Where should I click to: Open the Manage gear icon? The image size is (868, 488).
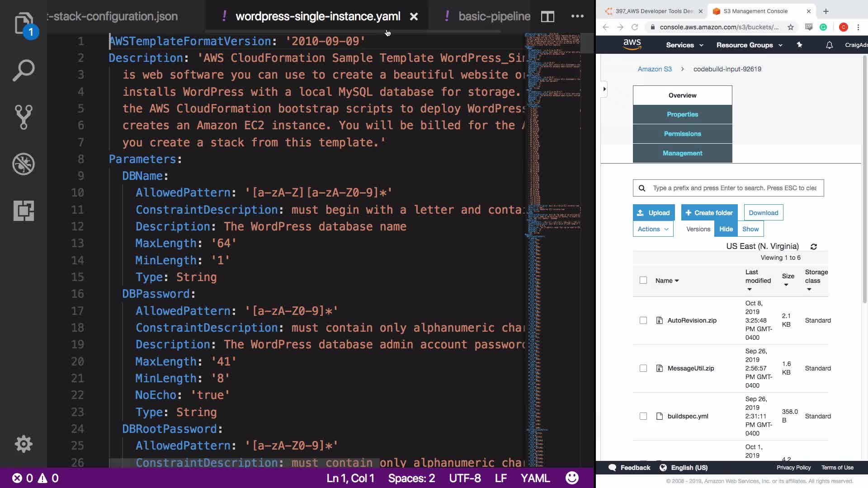coord(24,444)
